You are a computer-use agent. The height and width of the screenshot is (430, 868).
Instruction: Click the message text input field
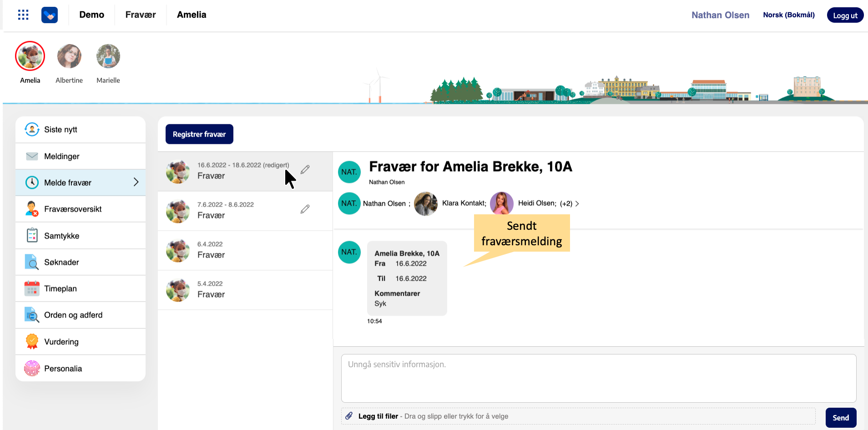tap(598, 378)
